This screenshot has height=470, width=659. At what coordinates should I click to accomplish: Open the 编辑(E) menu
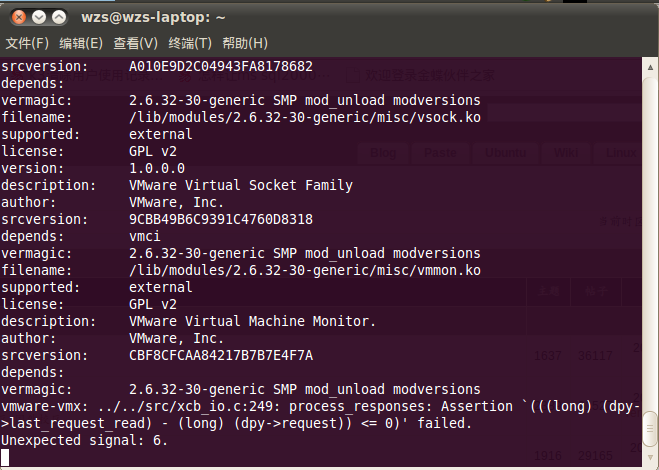pyautogui.click(x=81, y=43)
